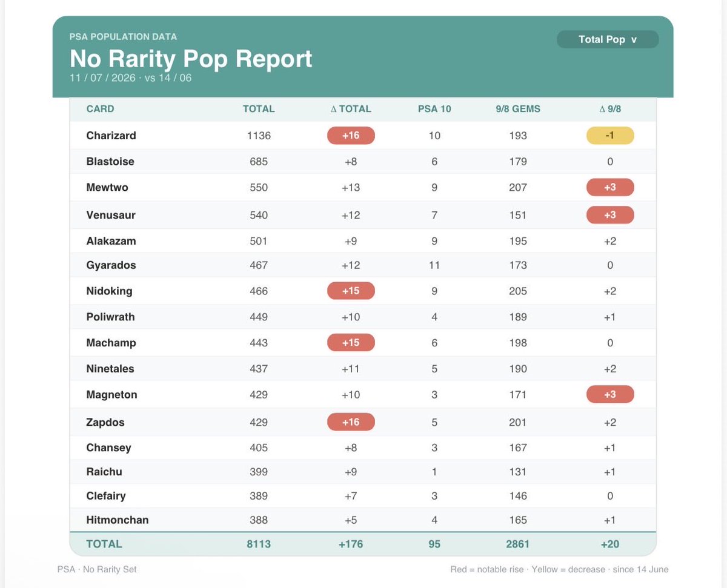Click Charizard's total value 1136
Viewport: 727px width, 588px height.
pos(259,136)
